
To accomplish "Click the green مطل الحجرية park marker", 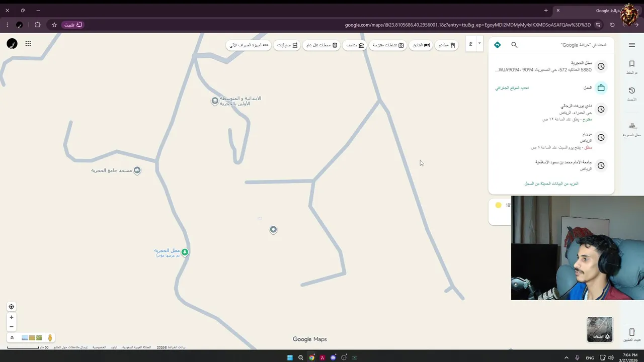I will pyautogui.click(x=185, y=252).
